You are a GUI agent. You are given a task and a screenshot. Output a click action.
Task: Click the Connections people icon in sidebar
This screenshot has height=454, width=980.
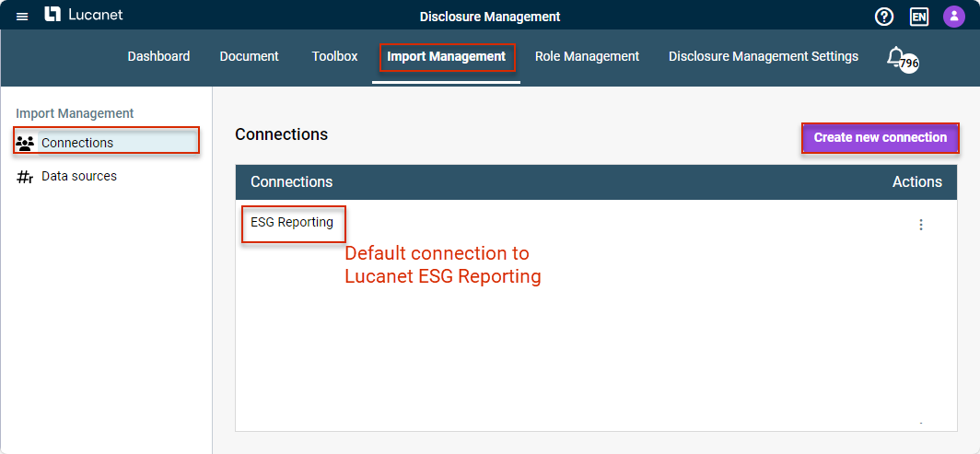pyautogui.click(x=25, y=143)
